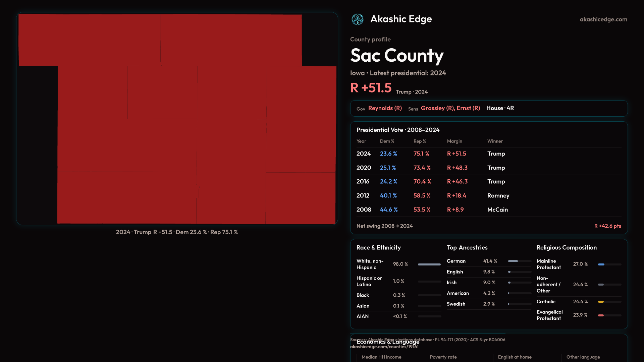Screen dimensions: 644x362
Task: Click the Mainline Protestant blue bar
Action: (x=601, y=264)
